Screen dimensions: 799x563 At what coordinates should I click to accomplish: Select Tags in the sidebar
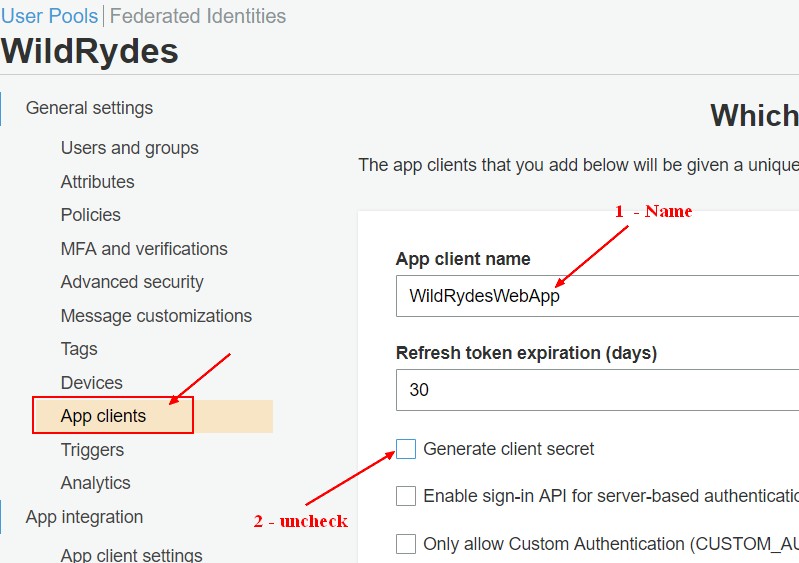[79, 349]
